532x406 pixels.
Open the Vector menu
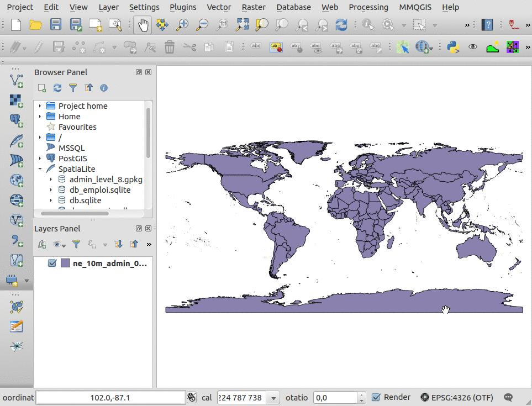click(x=219, y=7)
